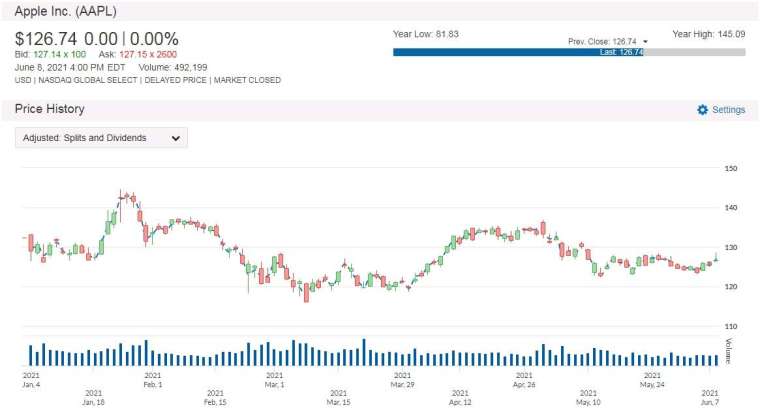The image size is (760, 410).
Task: Click the 2021 Jan. 4 axis label
Action: click(31, 380)
